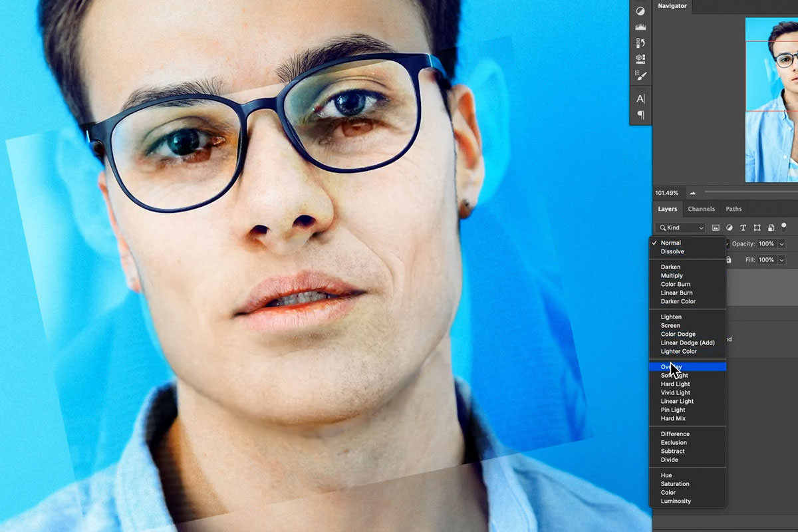
Task: Switch to the Paths tab
Action: coord(733,209)
